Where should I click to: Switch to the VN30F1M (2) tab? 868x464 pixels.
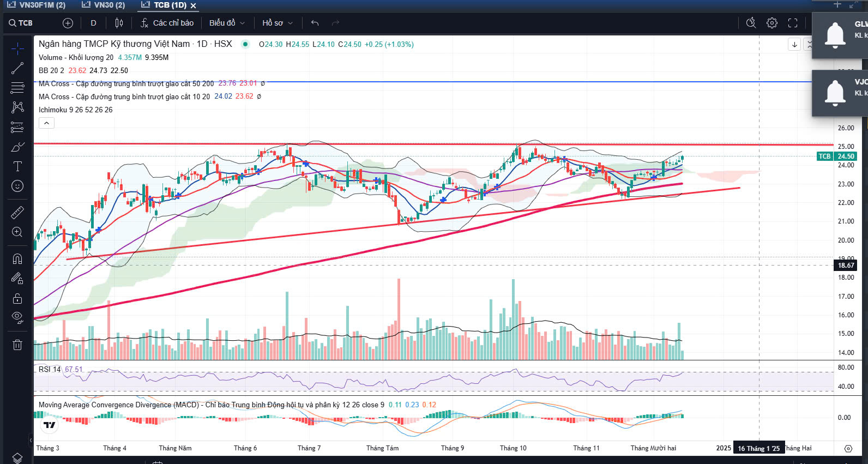(x=37, y=5)
